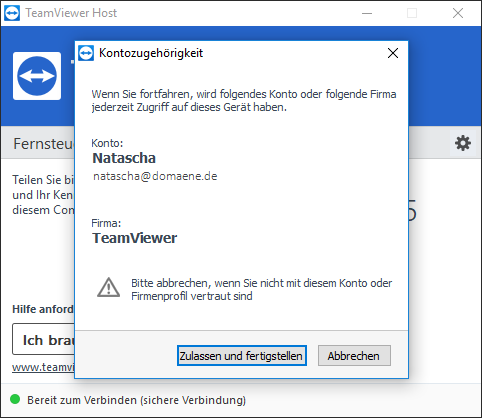Select the Fernsteuerung heading

(44, 144)
